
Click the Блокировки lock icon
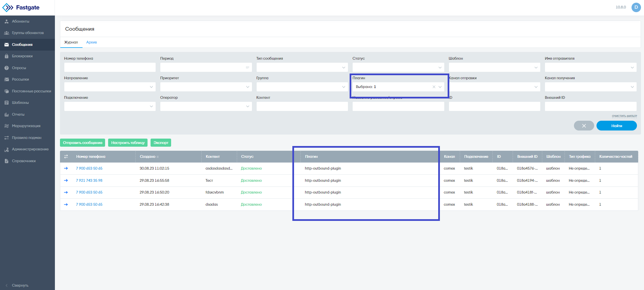(6, 56)
